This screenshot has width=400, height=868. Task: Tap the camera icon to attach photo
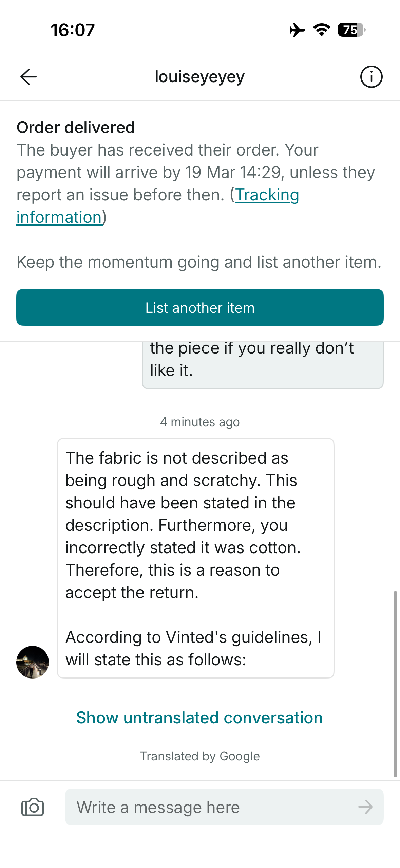click(x=33, y=807)
